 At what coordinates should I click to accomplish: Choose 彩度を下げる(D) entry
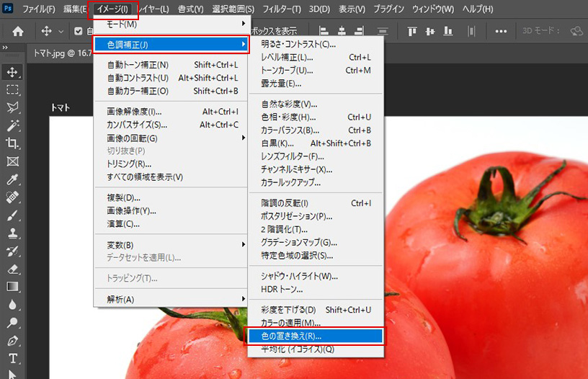pyautogui.click(x=316, y=310)
